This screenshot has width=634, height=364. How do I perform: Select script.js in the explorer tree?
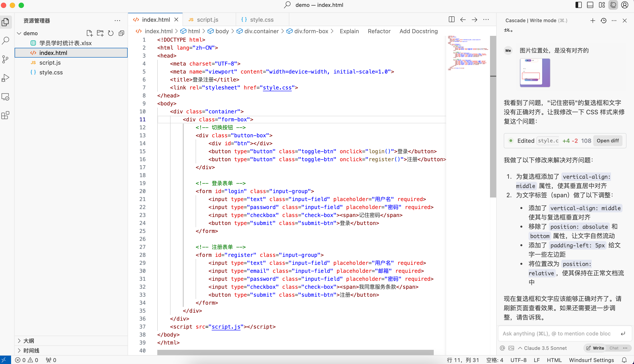point(71,62)
